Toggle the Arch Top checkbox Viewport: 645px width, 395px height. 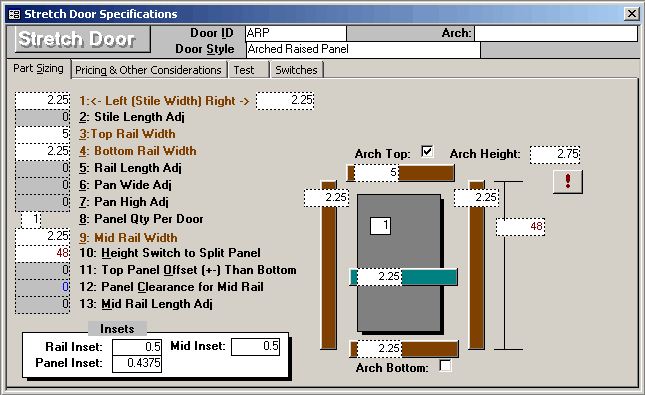pyautogui.click(x=427, y=151)
